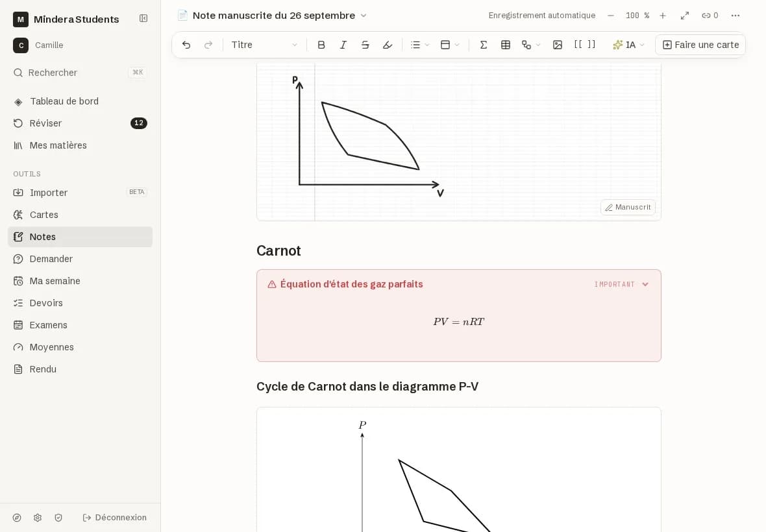Click the 100 % zoom value
The image size is (766, 532).
pos(637,16)
